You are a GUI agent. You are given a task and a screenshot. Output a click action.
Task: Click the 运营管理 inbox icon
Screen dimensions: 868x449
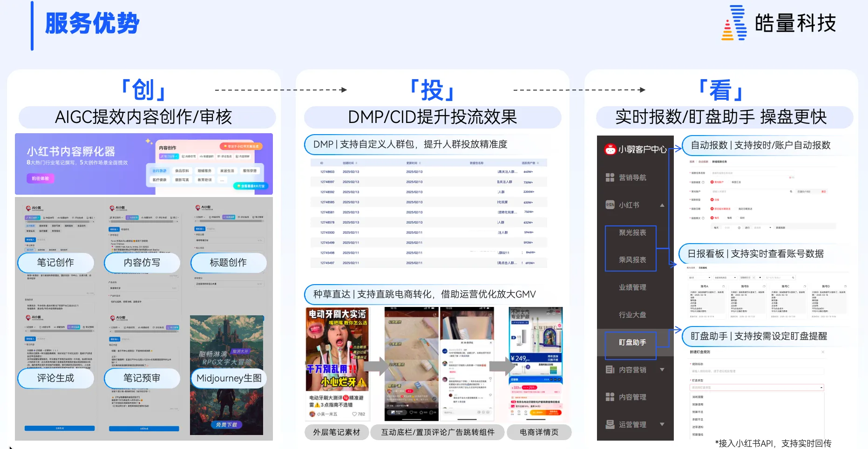click(610, 424)
